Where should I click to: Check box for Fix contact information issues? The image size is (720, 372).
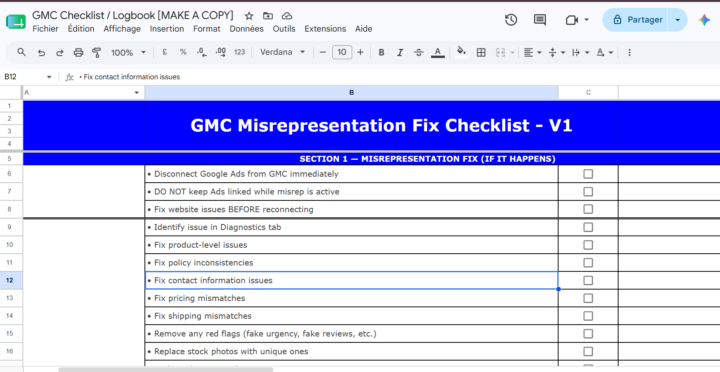click(588, 281)
